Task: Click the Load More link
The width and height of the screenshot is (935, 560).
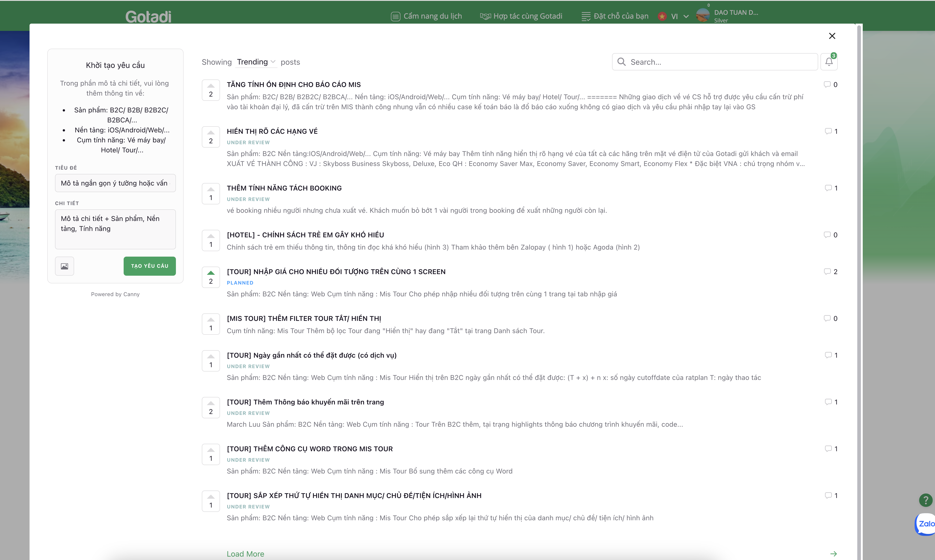Action: click(245, 554)
